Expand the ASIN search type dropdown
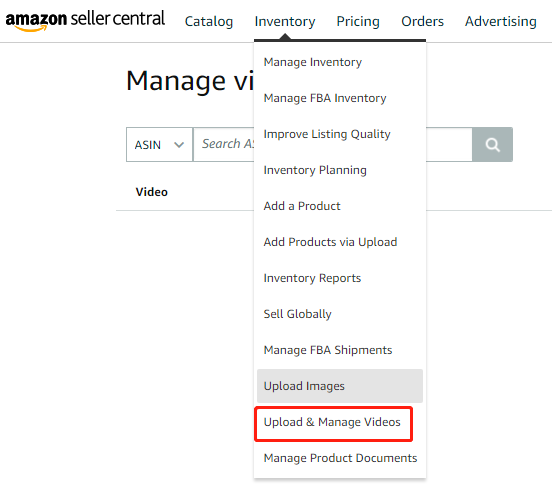 [x=159, y=145]
